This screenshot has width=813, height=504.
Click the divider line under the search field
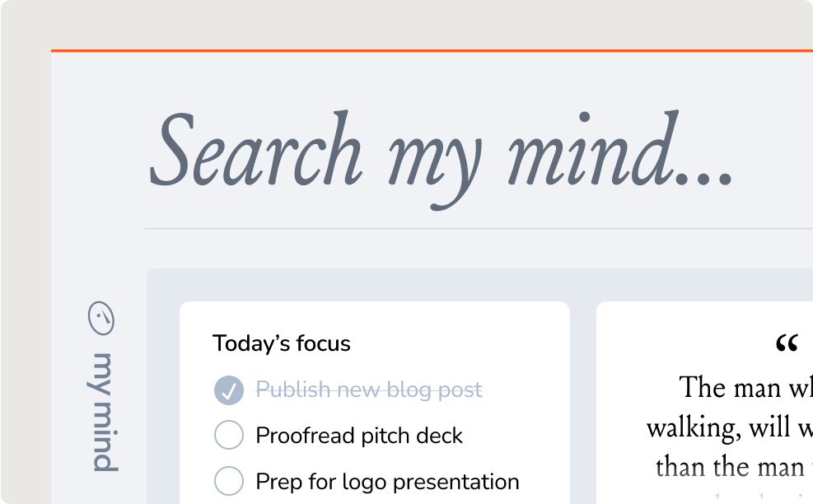click(x=478, y=228)
